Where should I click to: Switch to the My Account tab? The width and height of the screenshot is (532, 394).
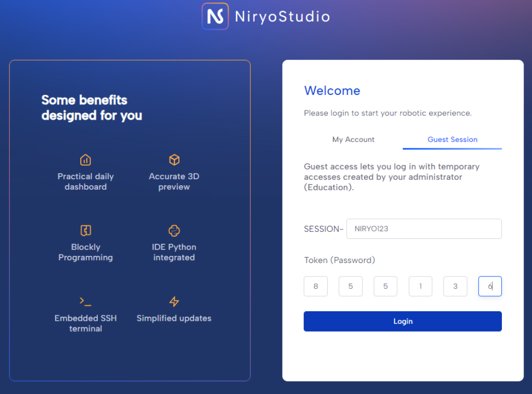(x=353, y=140)
